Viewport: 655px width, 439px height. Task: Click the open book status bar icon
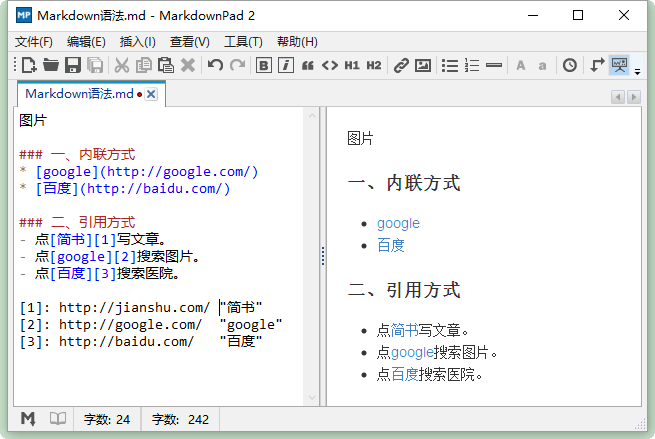[x=58, y=419]
